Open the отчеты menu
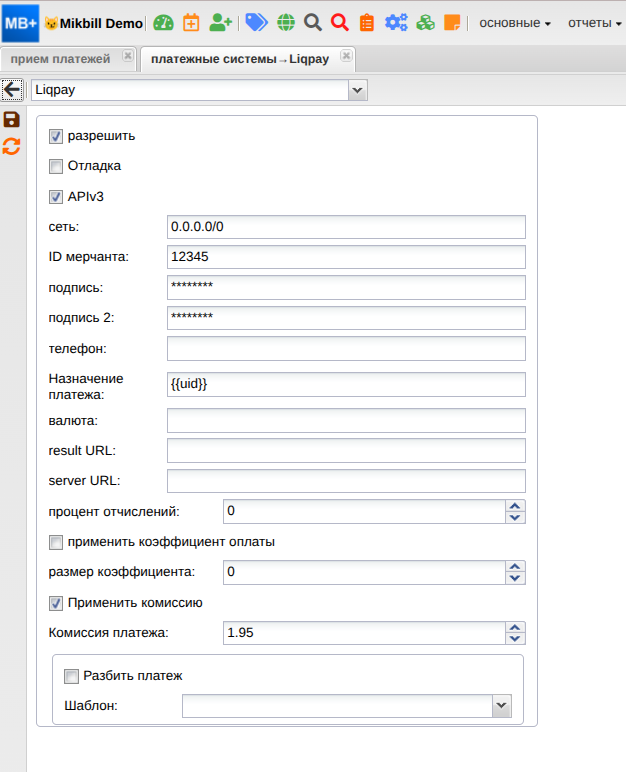 595,23
